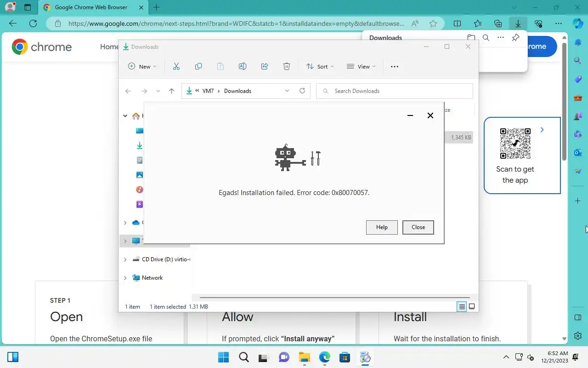Open recent locations chevron in Explorer
This screenshot has height=368, width=588.
pos(158,91)
